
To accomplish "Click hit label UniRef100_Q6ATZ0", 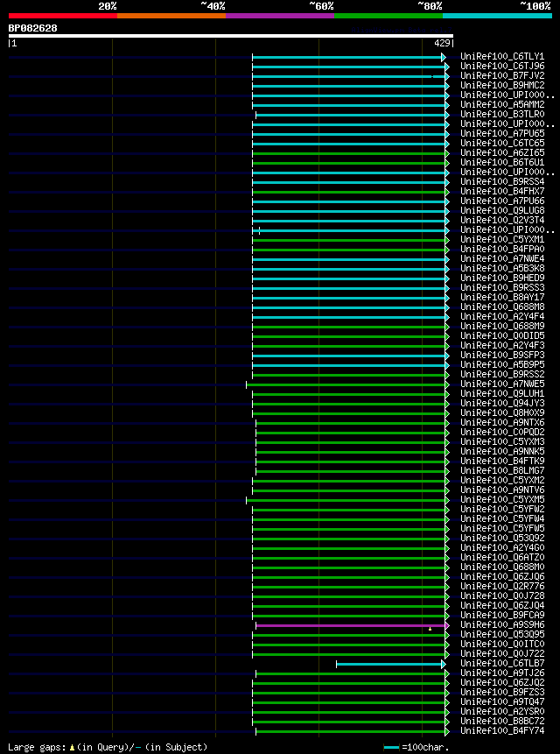I will coord(502,557).
